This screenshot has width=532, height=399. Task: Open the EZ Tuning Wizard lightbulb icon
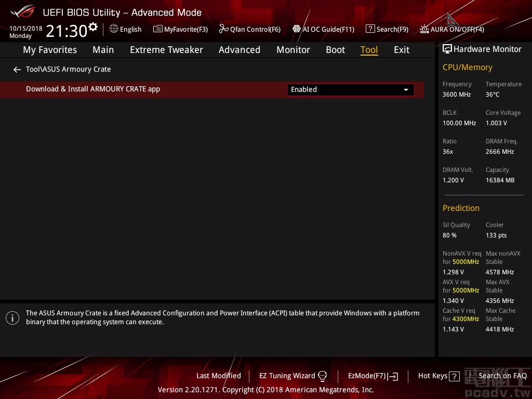point(322,376)
